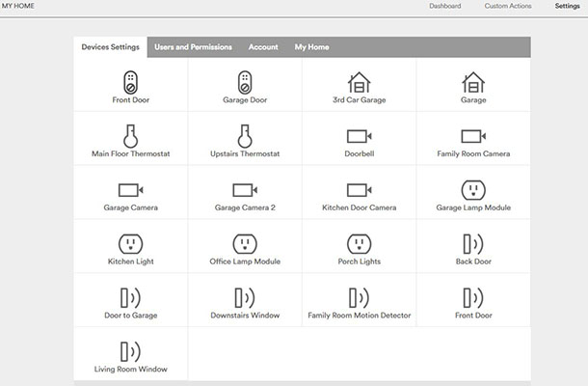
Task: Open the Account tab
Action: click(x=263, y=47)
